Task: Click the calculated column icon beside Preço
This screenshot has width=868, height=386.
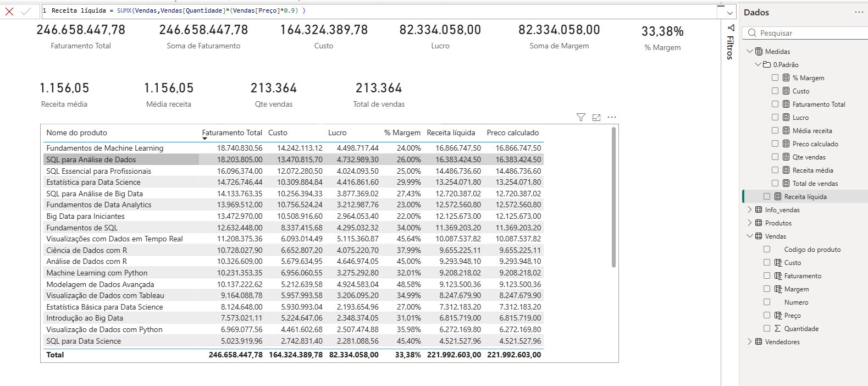Action: (x=778, y=315)
